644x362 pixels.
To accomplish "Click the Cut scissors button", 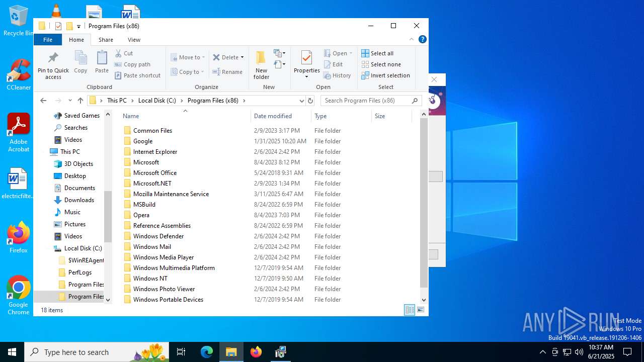I will 124,53.
